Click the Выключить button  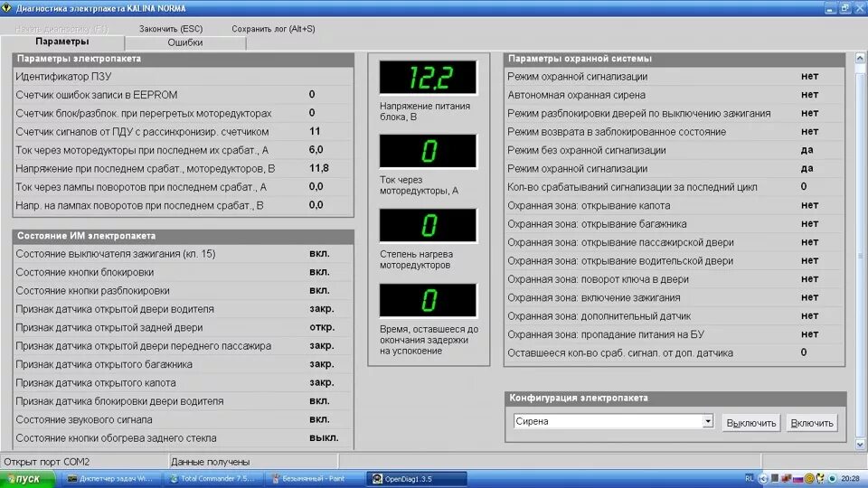751,423
